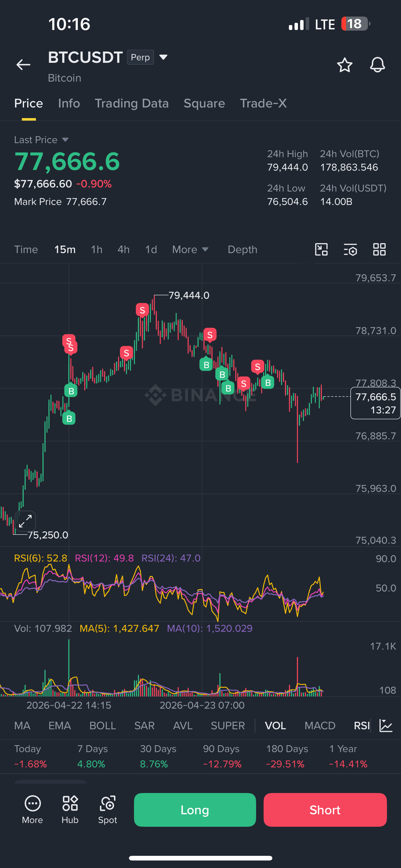This screenshot has height=868, width=401.
Task: Tap the Perp contract badge
Action: [141, 57]
